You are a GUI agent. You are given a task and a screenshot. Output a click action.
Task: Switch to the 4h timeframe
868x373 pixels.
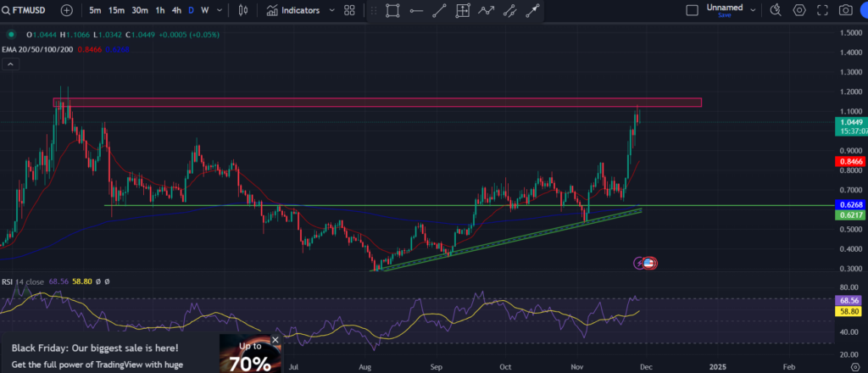click(176, 10)
